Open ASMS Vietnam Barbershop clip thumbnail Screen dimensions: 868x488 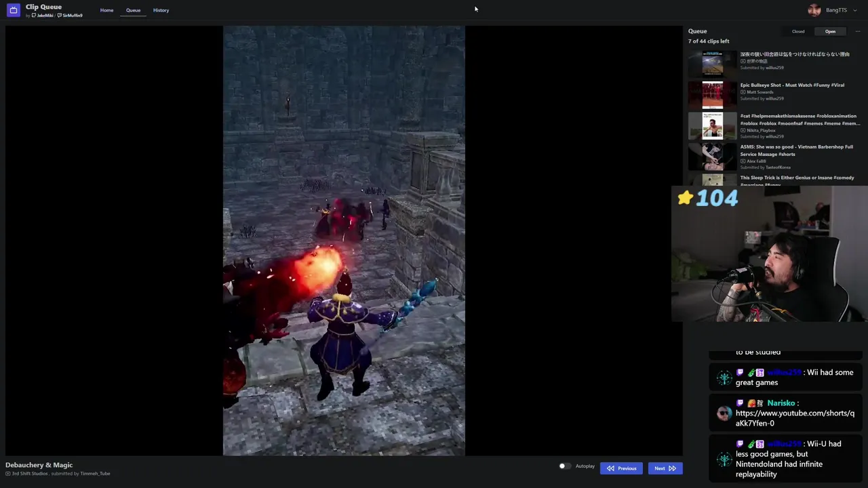pos(712,157)
